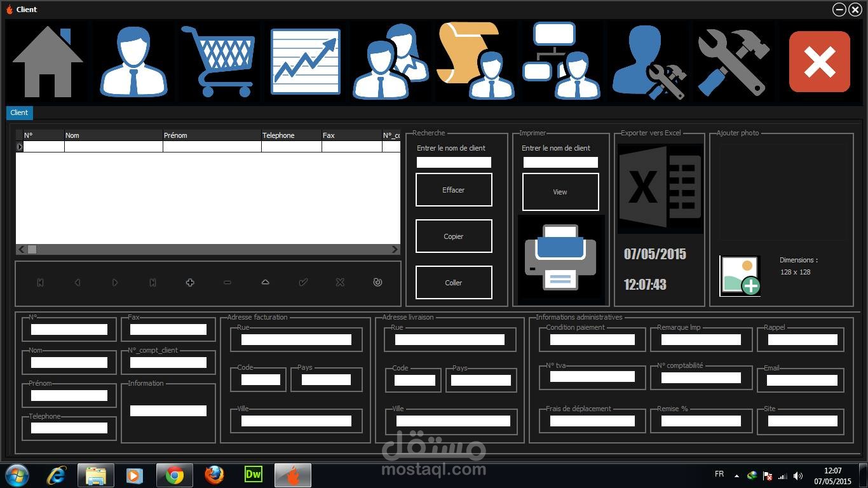The height and width of the screenshot is (488, 868).
Task: Click the Effacer button
Action: pos(454,190)
